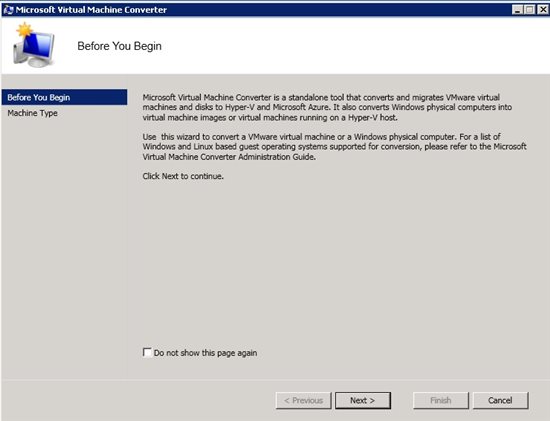This screenshot has width=550, height=421.
Task: Click the blank sidebar area below Machine Type
Action: 64,246
